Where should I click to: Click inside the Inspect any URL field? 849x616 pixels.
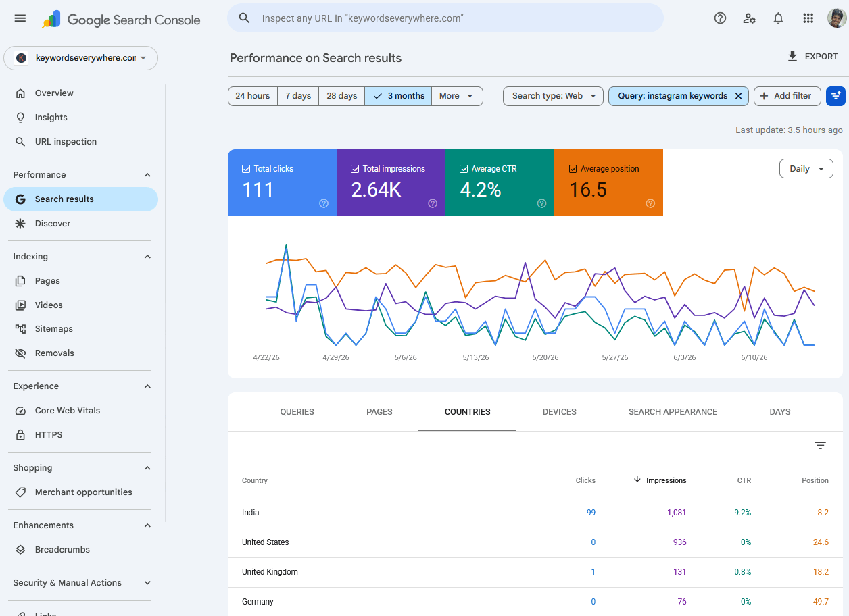[445, 18]
